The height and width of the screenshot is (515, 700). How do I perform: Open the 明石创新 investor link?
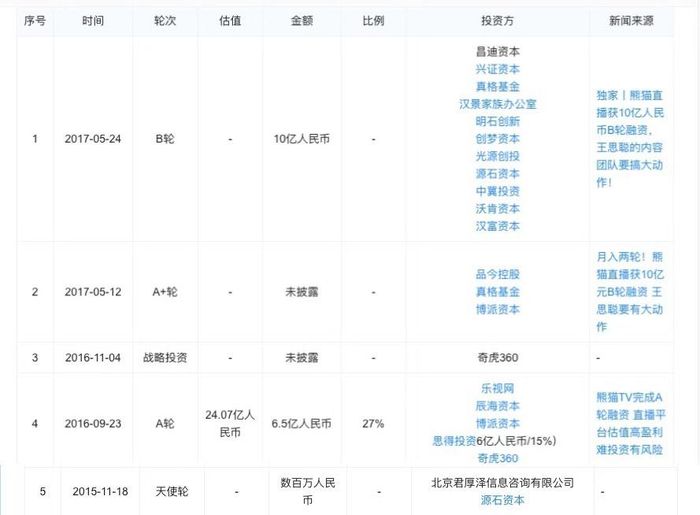click(497, 121)
